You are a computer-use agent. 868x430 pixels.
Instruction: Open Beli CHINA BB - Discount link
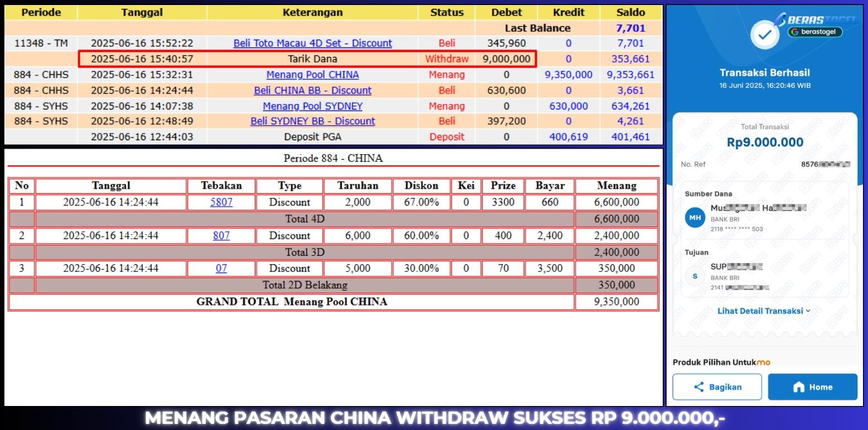coord(312,90)
